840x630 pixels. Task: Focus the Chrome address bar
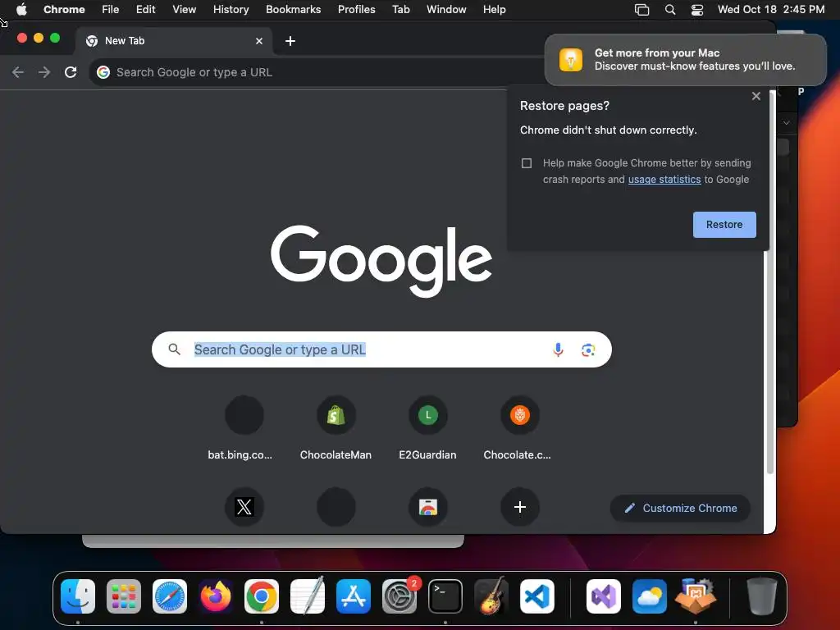[x=316, y=72]
